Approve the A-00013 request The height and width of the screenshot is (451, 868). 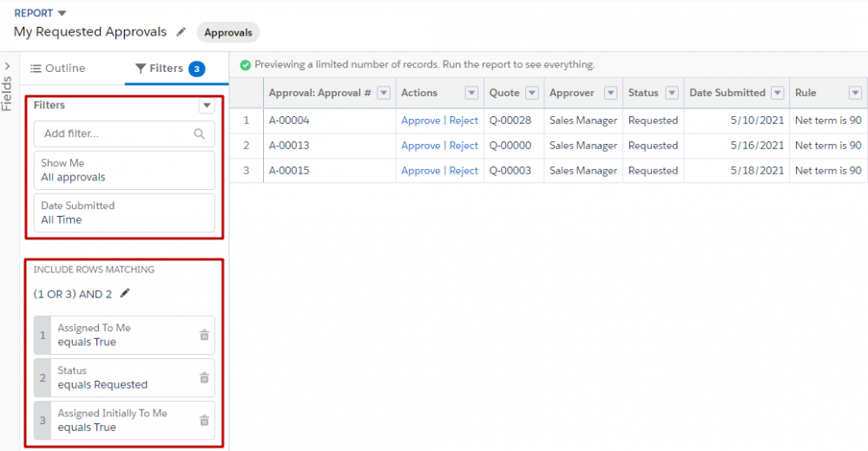(x=421, y=146)
